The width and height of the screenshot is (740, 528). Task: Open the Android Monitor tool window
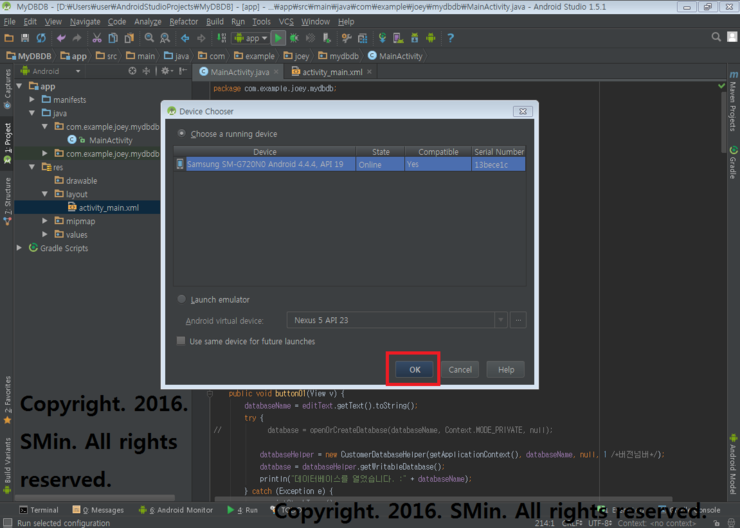pos(176,510)
